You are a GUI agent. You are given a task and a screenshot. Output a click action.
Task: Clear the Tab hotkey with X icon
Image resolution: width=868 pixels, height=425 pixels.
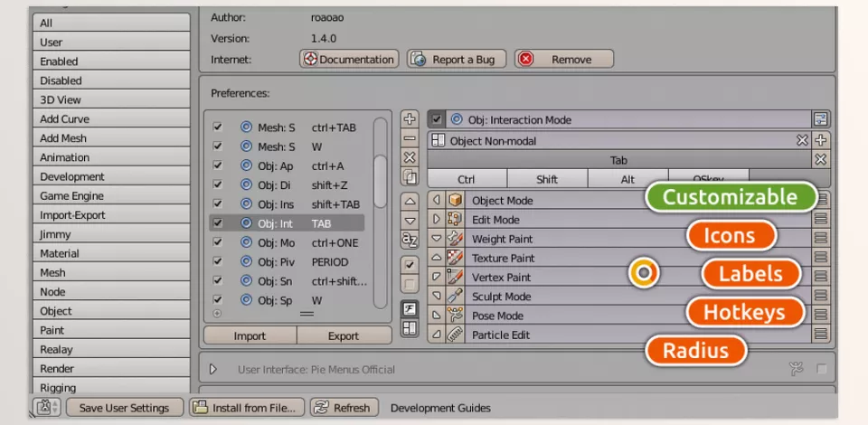coord(820,160)
